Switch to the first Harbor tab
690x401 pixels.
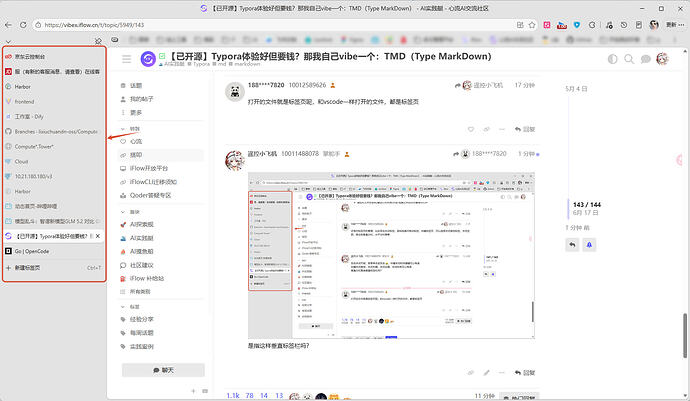pos(54,87)
